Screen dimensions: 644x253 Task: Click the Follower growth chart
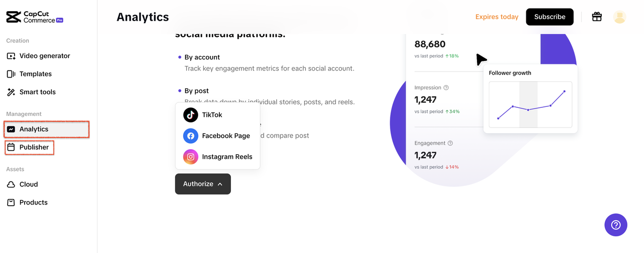tap(530, 104)
